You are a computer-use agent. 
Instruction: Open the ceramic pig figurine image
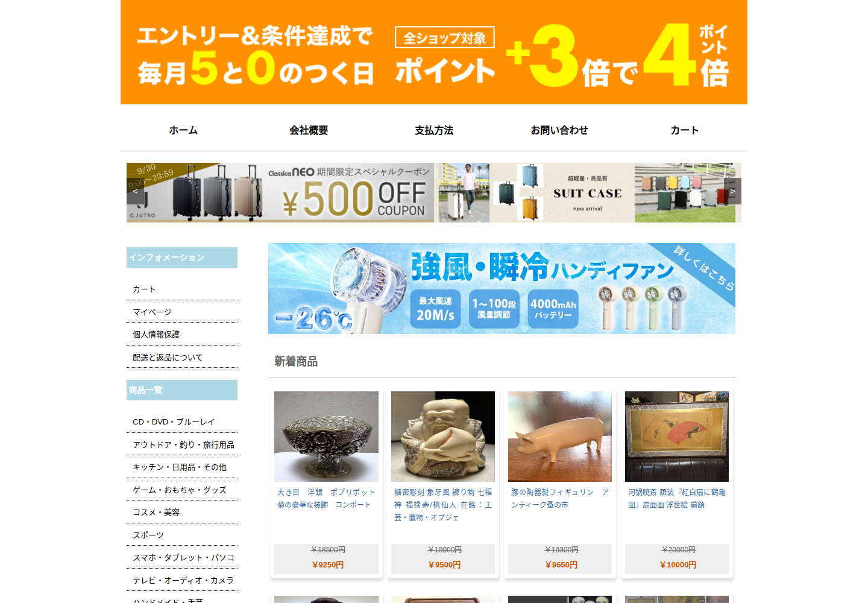tap(560, 437)
